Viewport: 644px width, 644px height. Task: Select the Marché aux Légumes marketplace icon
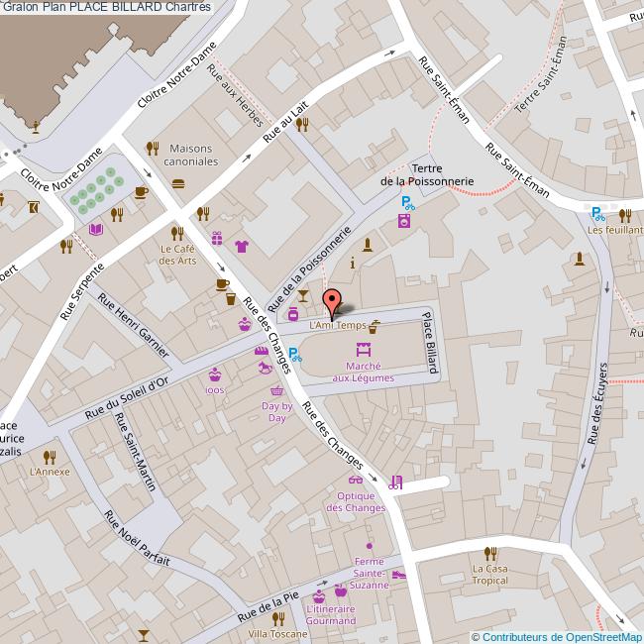click(x=363, y=350)
